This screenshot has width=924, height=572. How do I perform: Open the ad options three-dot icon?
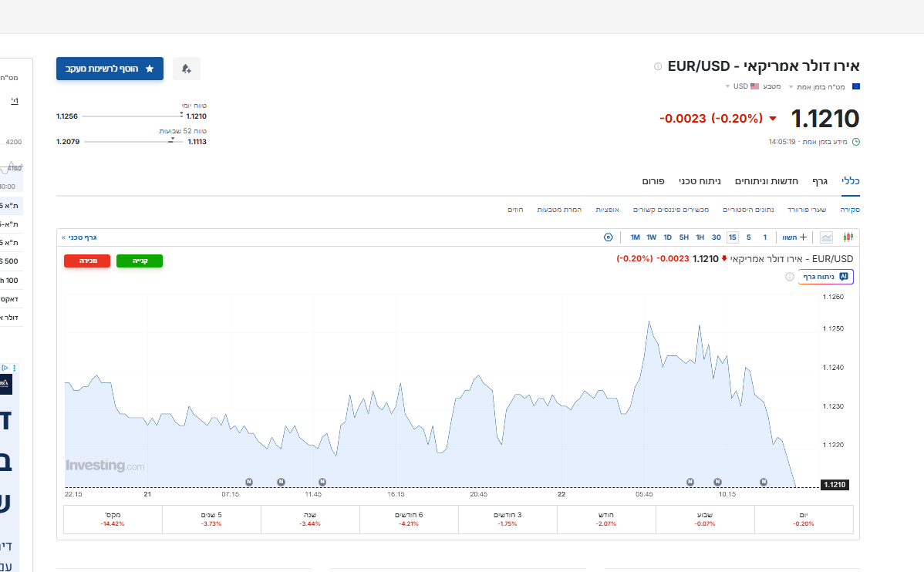(x=14, y=368)
